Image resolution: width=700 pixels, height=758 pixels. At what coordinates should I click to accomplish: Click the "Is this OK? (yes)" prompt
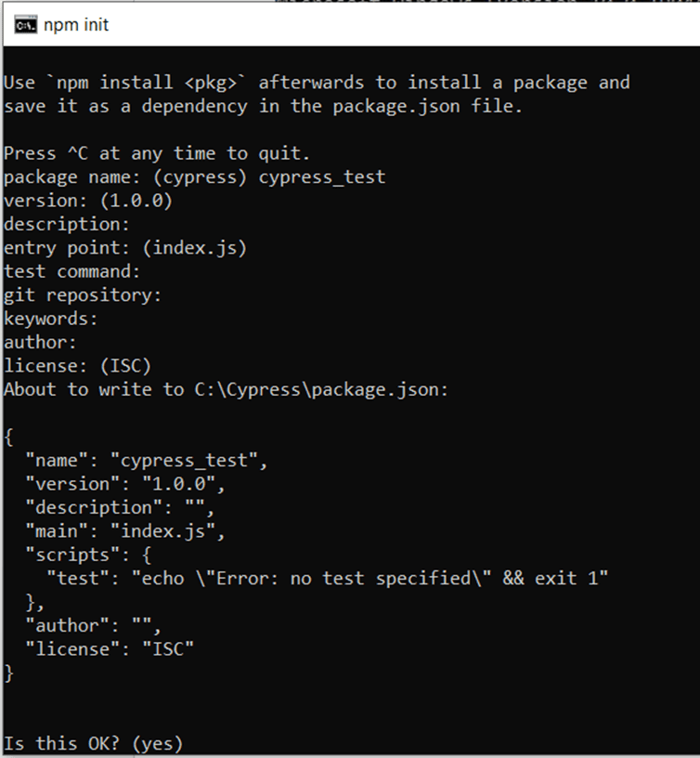point(94,743)
